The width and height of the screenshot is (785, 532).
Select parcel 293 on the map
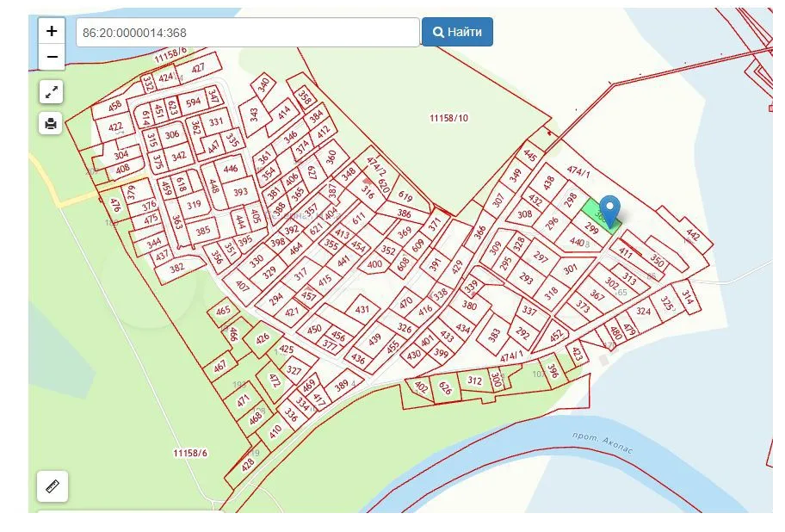526,278
